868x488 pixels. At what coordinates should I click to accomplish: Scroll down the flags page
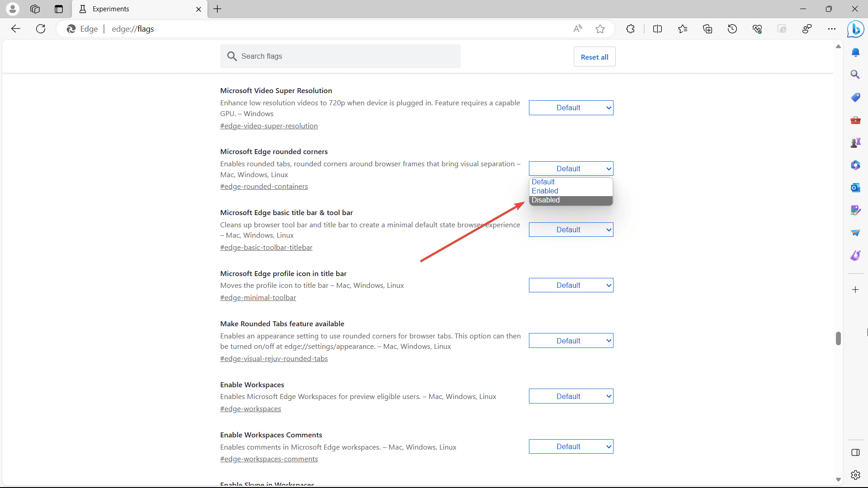click(x=838, y=480)
